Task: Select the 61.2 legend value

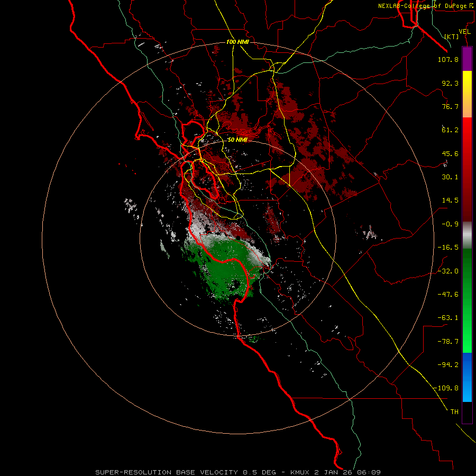Action: tap(450, 130)
